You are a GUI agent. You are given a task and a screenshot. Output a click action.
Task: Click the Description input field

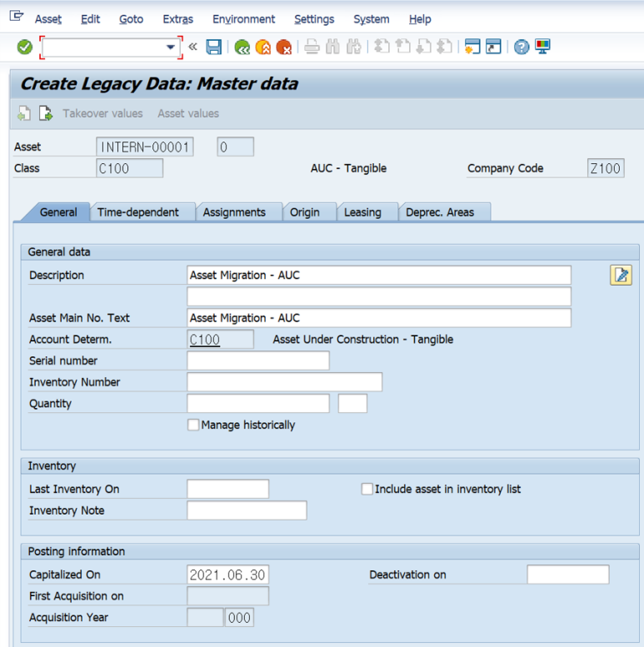[x=379, y=276]
